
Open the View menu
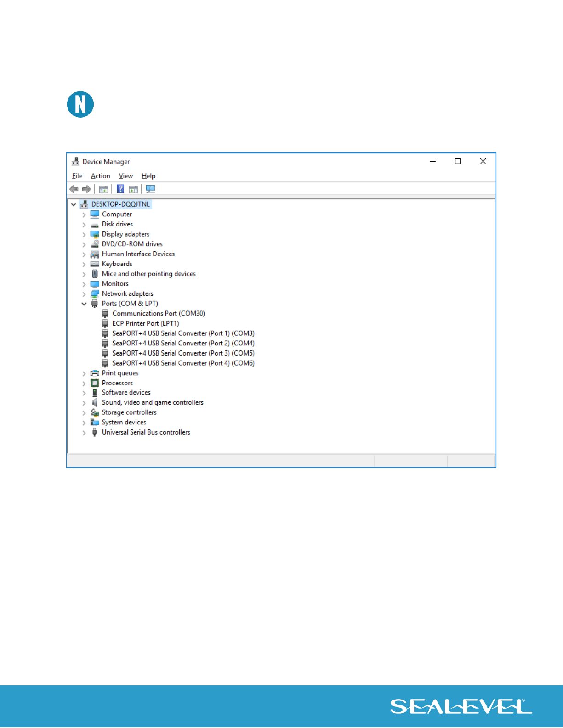(x=126, y=176)
